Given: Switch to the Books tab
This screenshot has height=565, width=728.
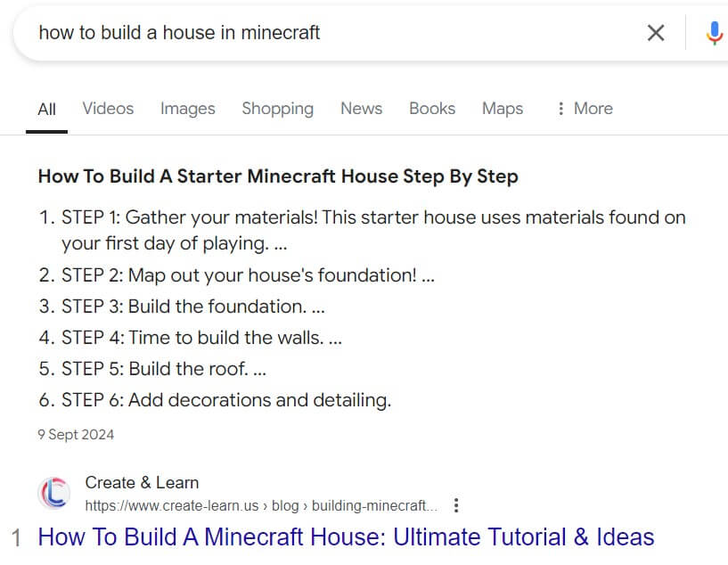Looking at the screenshot, I should tap(431, 108).
